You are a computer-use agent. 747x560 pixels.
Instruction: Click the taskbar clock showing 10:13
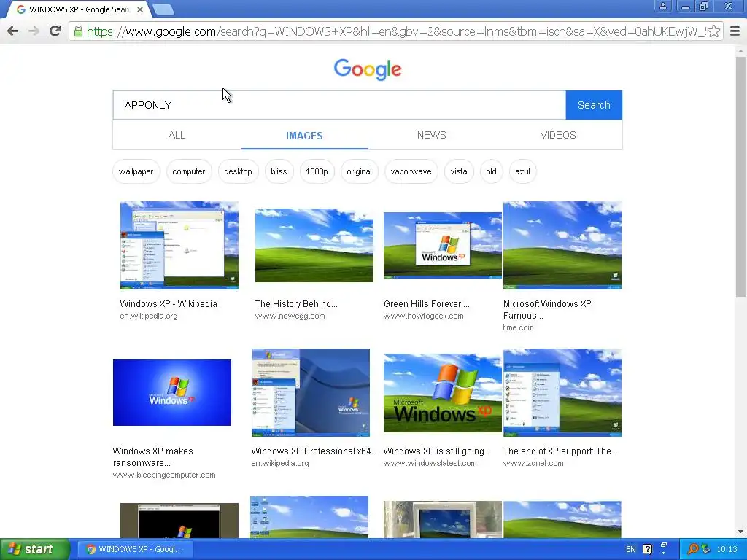(x=727, y=549)
